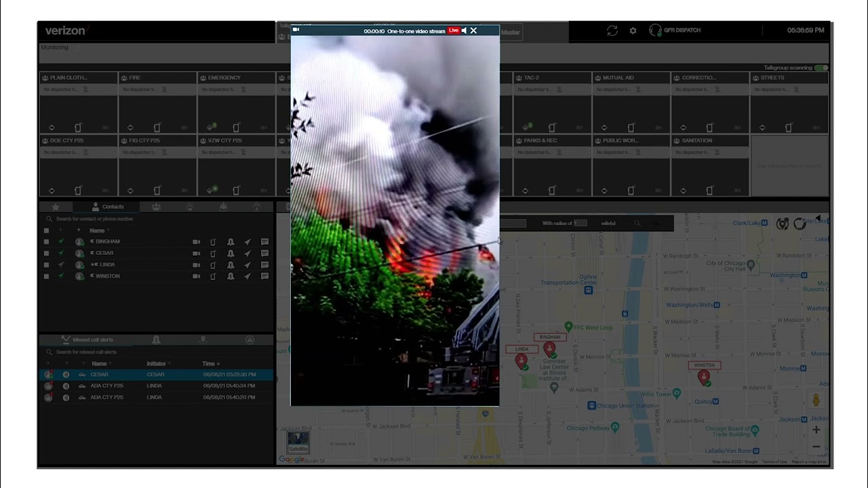This screenshot has height=488, width=868.
Task: Click diamond icon in PLAIN CLOTH tile
Action: [x=52, y=128]
